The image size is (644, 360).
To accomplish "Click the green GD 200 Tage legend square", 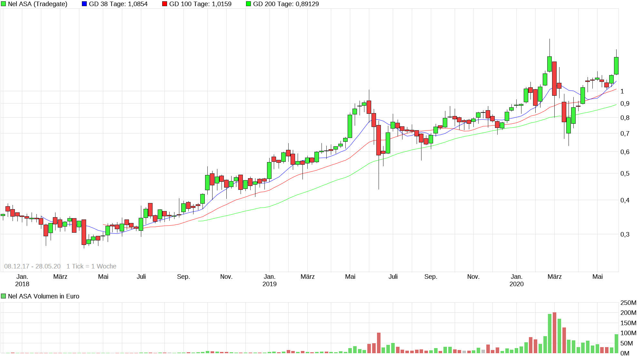I will tap(248, 4).
